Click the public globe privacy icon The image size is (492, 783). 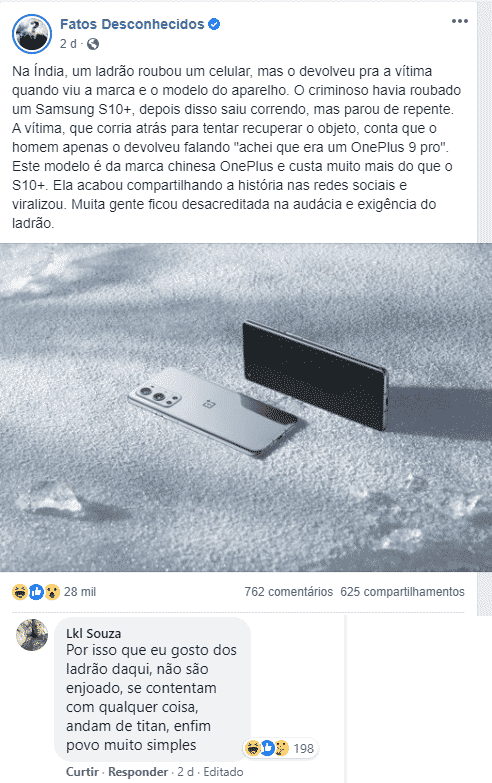click(93, 44)
